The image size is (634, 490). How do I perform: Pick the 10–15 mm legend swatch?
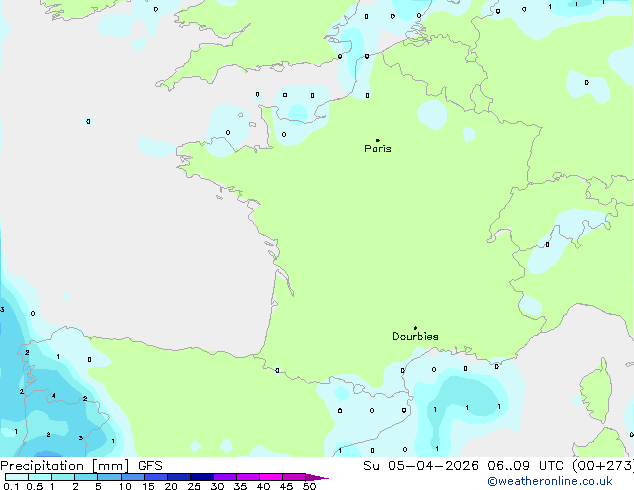coord(133,477)
